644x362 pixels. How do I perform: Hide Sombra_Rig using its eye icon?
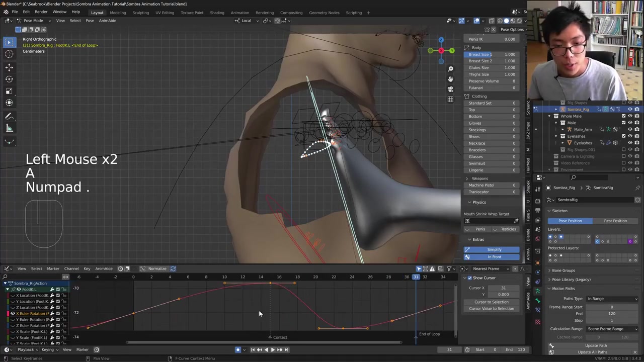(630, 109)
